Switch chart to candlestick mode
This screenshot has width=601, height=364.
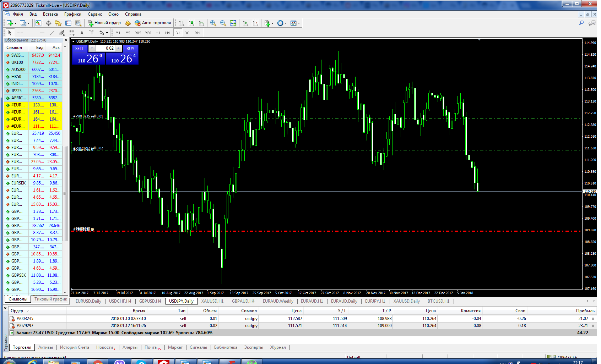pyautogui.click(x=191, y=23)
